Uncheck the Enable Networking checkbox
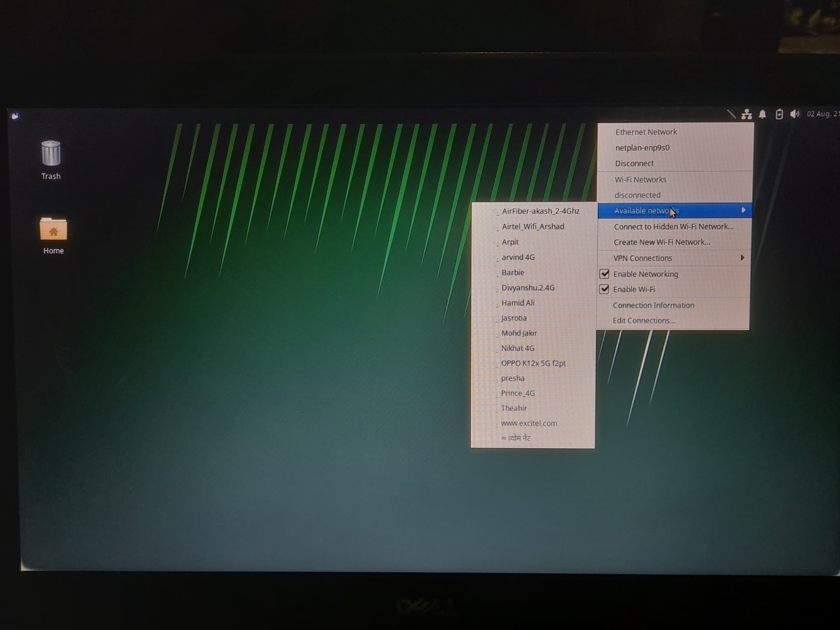840x630 pixels. [x=604, y=274]
